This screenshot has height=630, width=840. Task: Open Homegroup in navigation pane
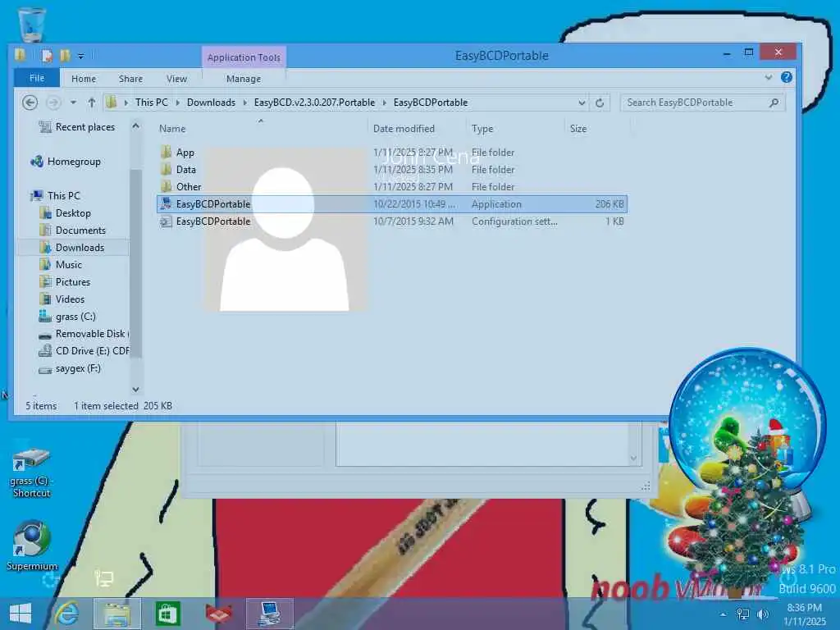click(x=66, y=162)
